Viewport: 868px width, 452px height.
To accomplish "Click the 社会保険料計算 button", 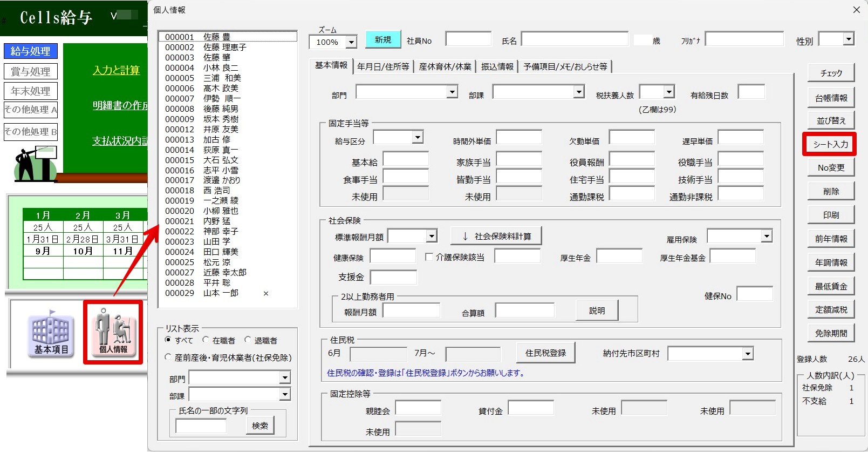I will tap(496, 236).
